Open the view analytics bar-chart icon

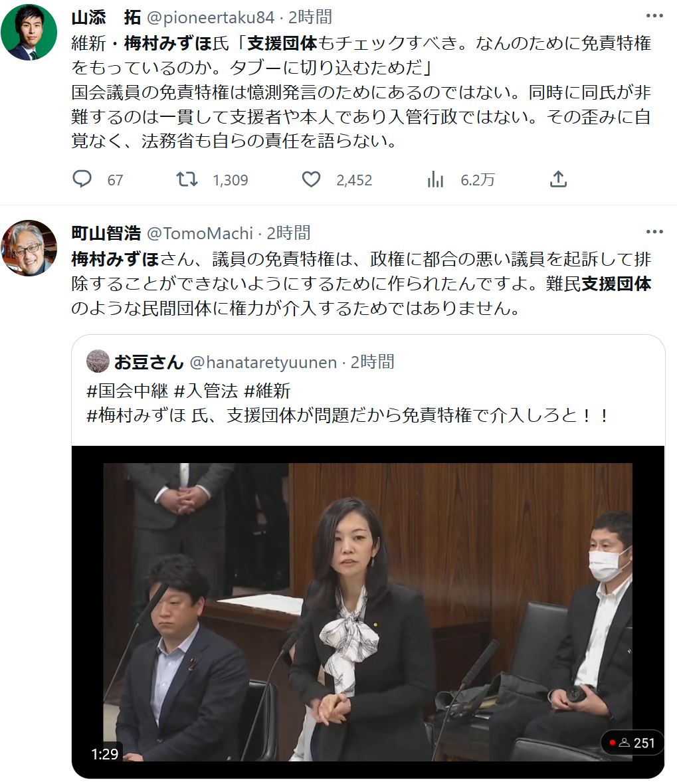435,179
